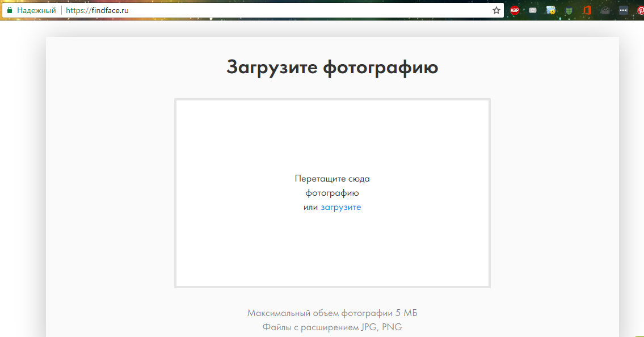Viewport: 644px width, 337px height.
Task: Open the Adblock Plus (ABP) extension
Action: tap(515, 10)
